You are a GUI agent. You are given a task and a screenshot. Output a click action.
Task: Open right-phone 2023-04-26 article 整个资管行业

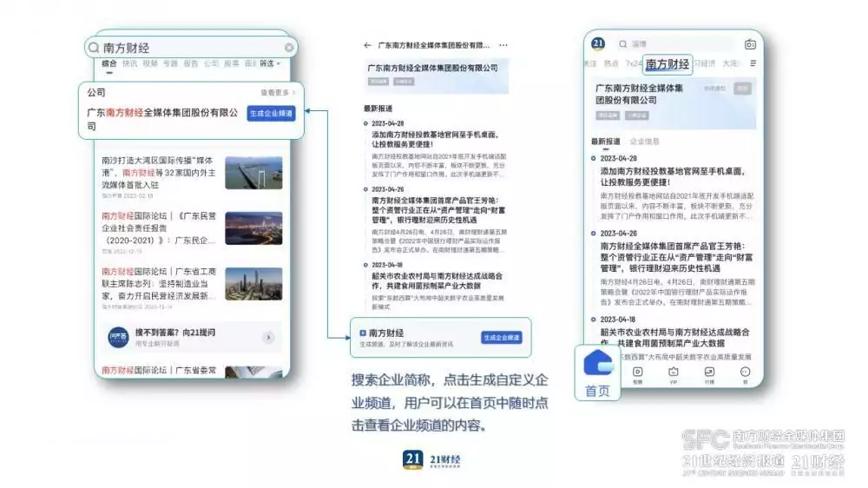(676, 257)
